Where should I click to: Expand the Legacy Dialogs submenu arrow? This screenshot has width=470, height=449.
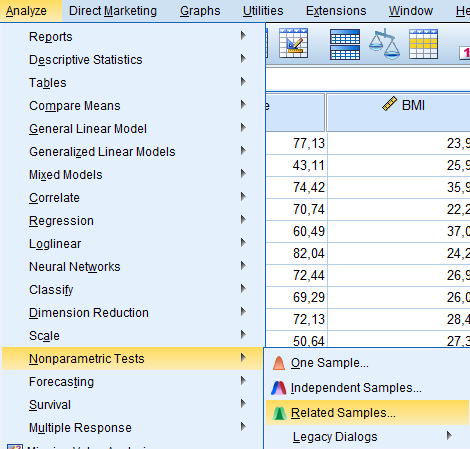coord(449,435)
